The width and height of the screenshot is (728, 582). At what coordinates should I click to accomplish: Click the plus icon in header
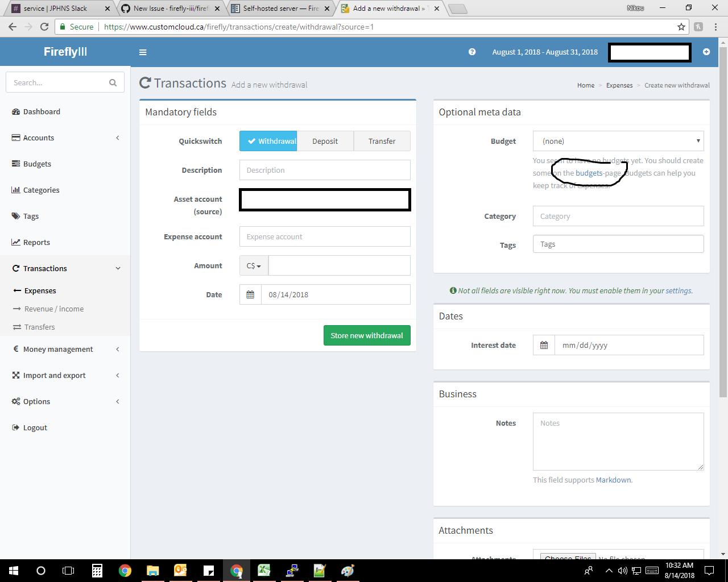tap(706, 52)
